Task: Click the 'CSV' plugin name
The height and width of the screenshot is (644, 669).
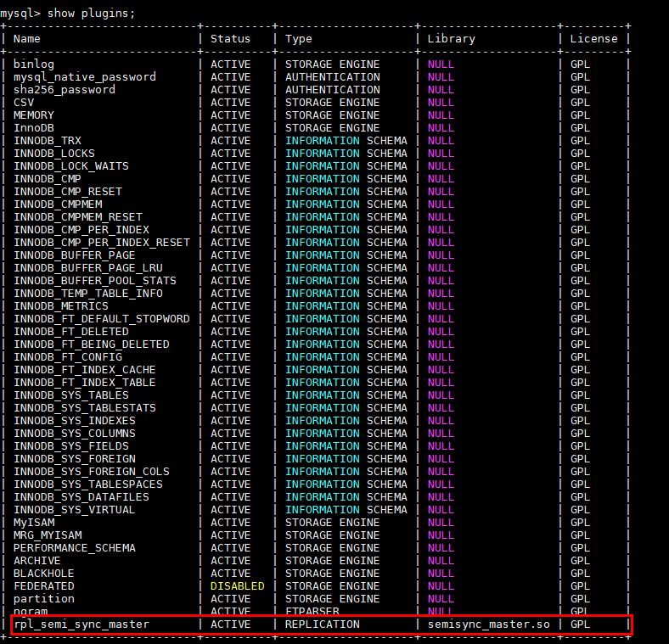Action: click(24, 103)
